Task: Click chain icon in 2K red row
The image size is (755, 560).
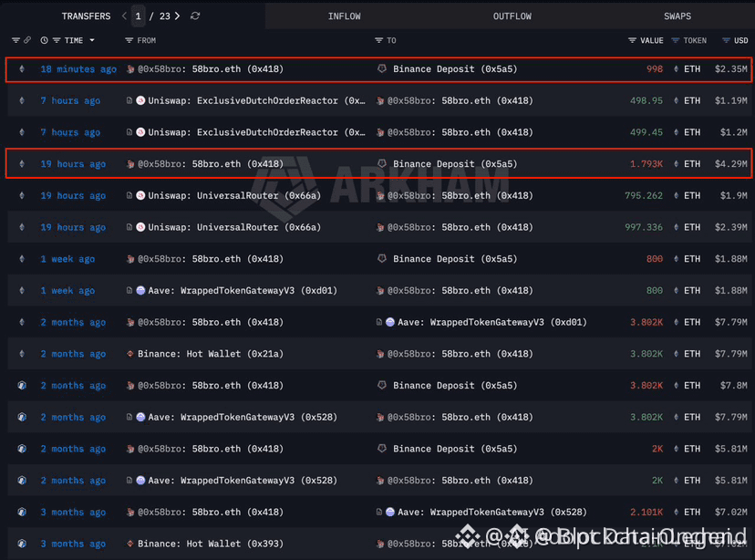Action: 22,449
